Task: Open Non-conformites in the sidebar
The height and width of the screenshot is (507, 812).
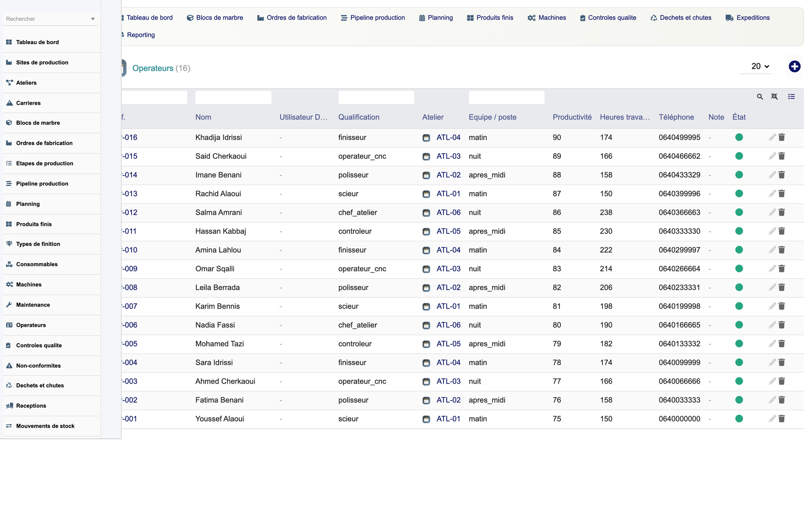Action: [38, 366]
